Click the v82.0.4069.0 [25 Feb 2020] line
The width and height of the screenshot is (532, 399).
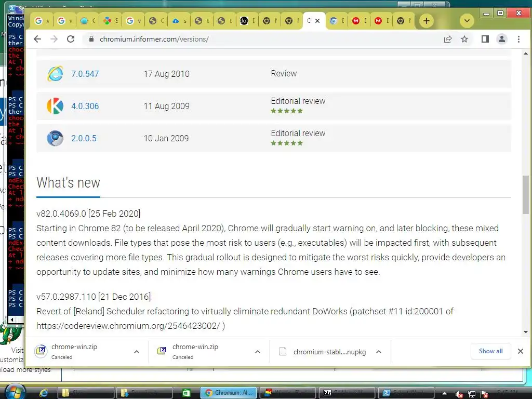(x=88, y=214)
